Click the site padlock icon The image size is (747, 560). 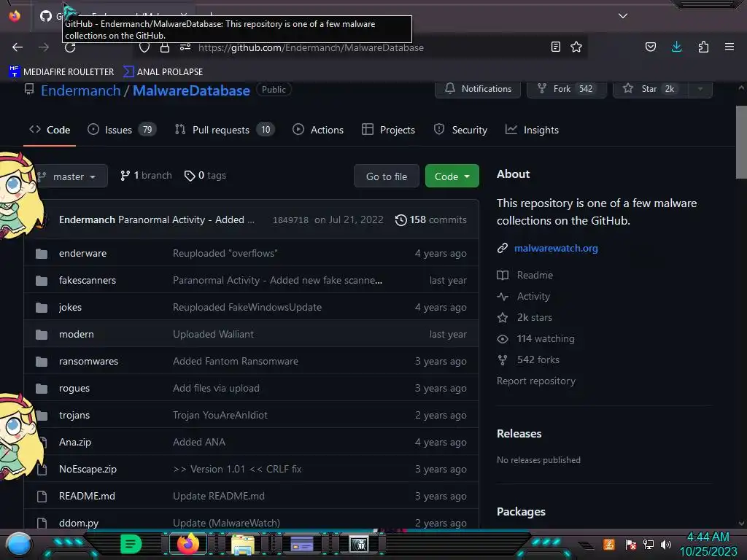(165, 47)
